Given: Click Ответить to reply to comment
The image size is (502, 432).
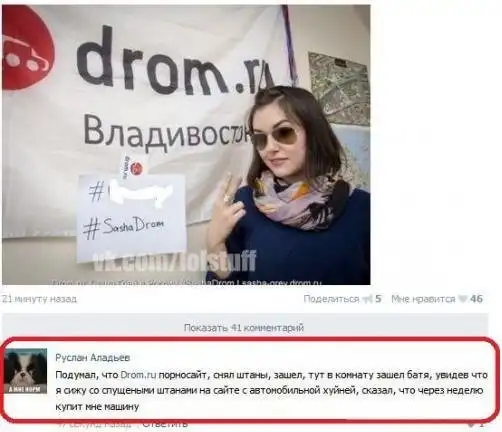Looking at the screenshot, I should pos(165,424).
